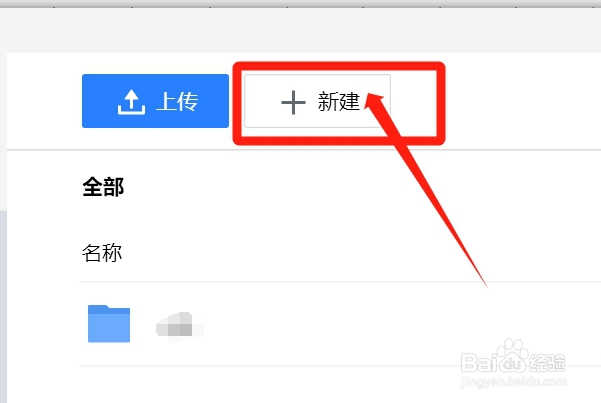Click the 上传 text label
The image size is (601, 403).
(x=177, y=102)
